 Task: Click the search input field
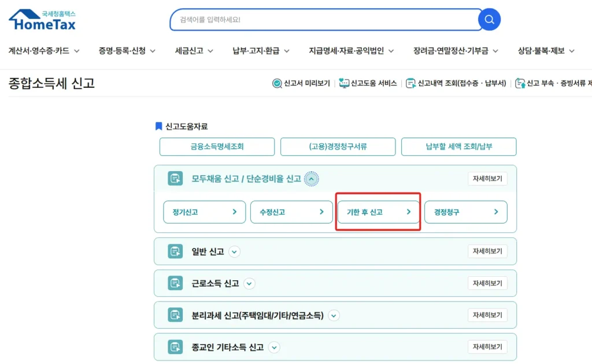(325, 20)
